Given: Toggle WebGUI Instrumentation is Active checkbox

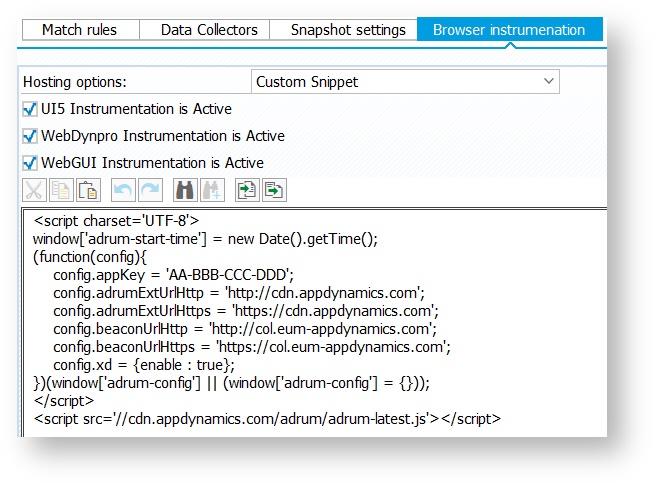Looking at the screenshot, I should point(30,163).
